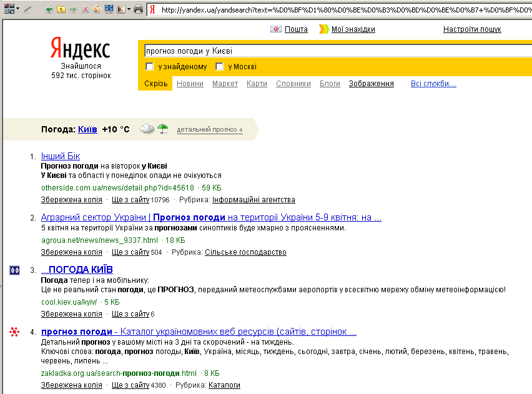532x394 pixels.
Task: Switch to the Словники tab
Action: [x=293, y=84]
